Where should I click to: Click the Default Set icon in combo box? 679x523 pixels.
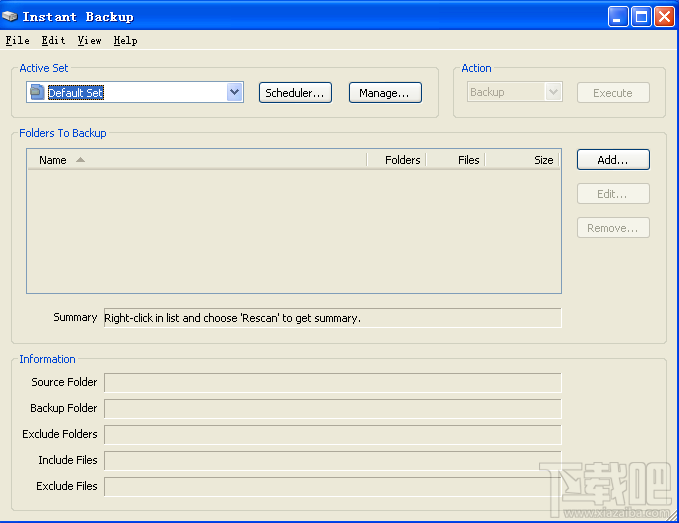(x=37, y=92)
